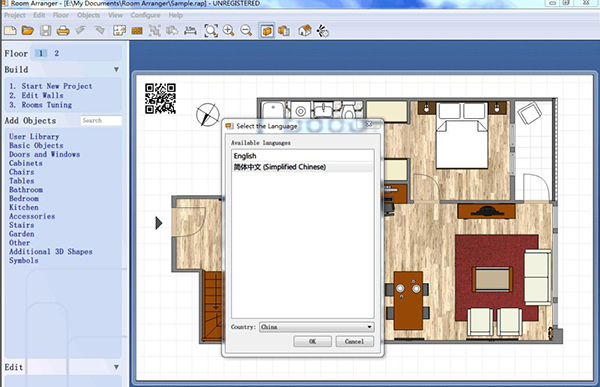Open Additional 3D Shapes category
This screenshot has height=387, width=600.
click(51, 251)
